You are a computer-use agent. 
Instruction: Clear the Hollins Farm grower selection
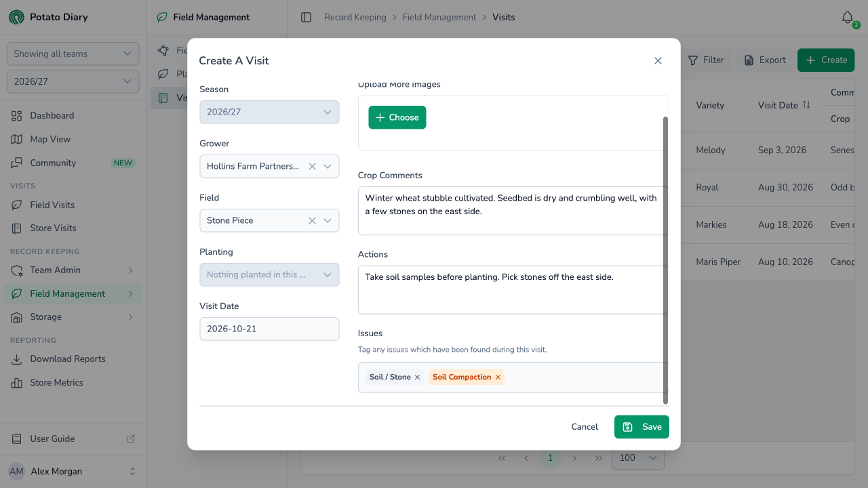[x=312, y=166]
